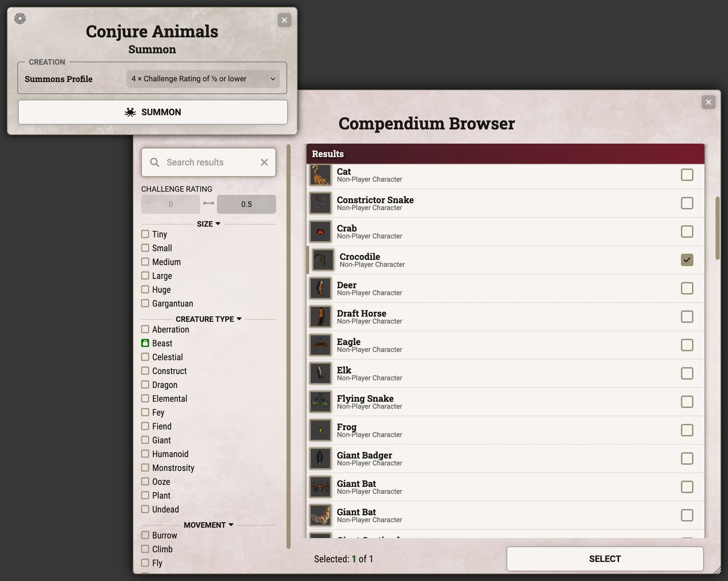Viewport: 728px width, 581px height.
Task: Tick the Fly movement filter
Action: coord(145,563)
